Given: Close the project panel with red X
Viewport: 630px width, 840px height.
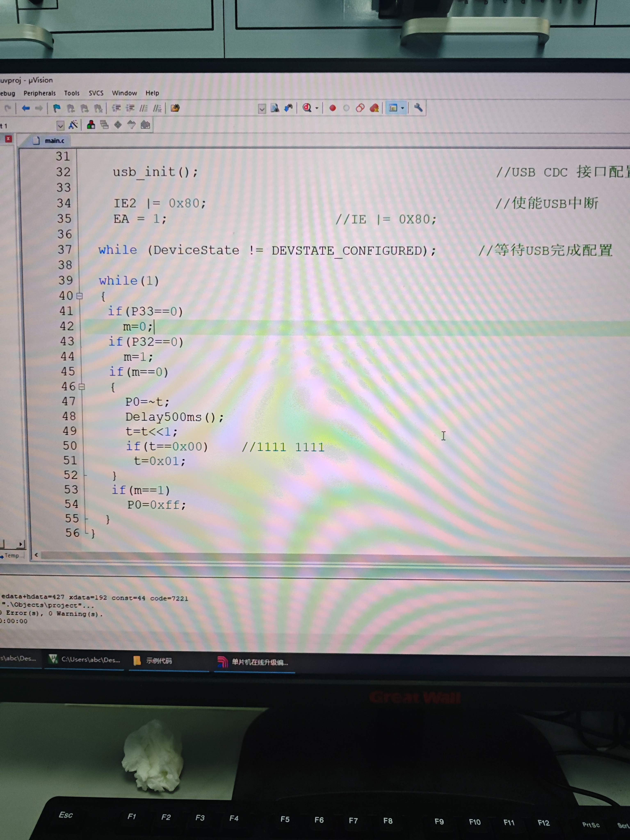Looking at the screenshot, I should pos(8,139).
